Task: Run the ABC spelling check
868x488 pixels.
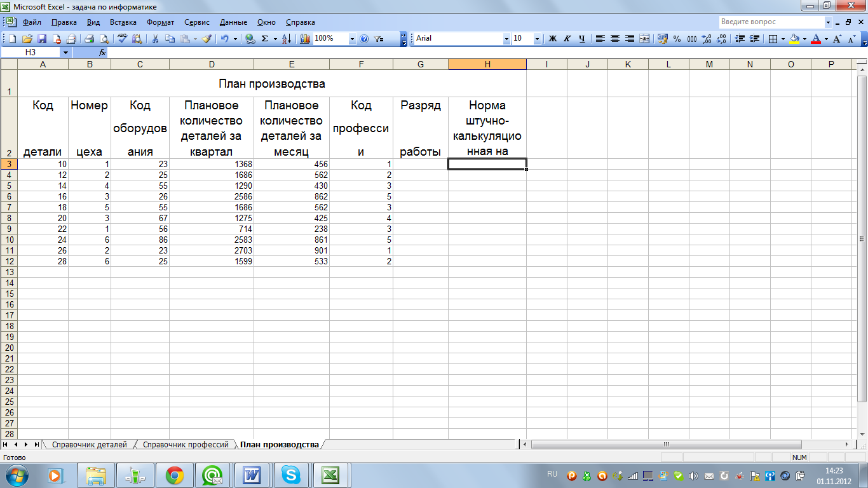Action: pos(123,39)
